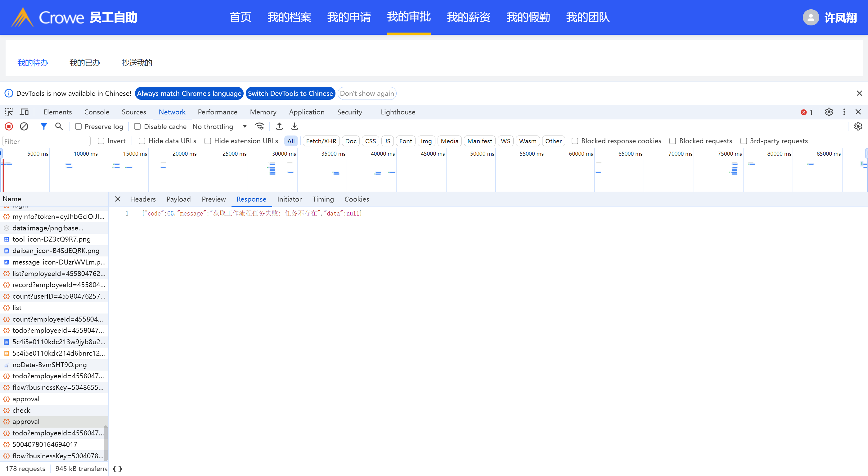This screenshot has width=868, height=476.
Task: Open the No throttling dropdown
Action: (220, 127)
